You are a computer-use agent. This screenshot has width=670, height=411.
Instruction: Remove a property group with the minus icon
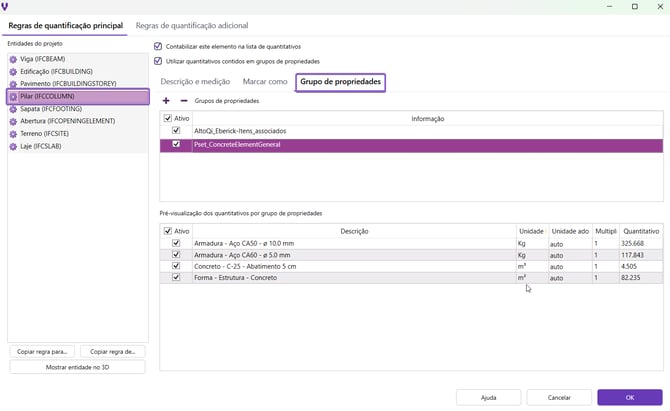184,101
